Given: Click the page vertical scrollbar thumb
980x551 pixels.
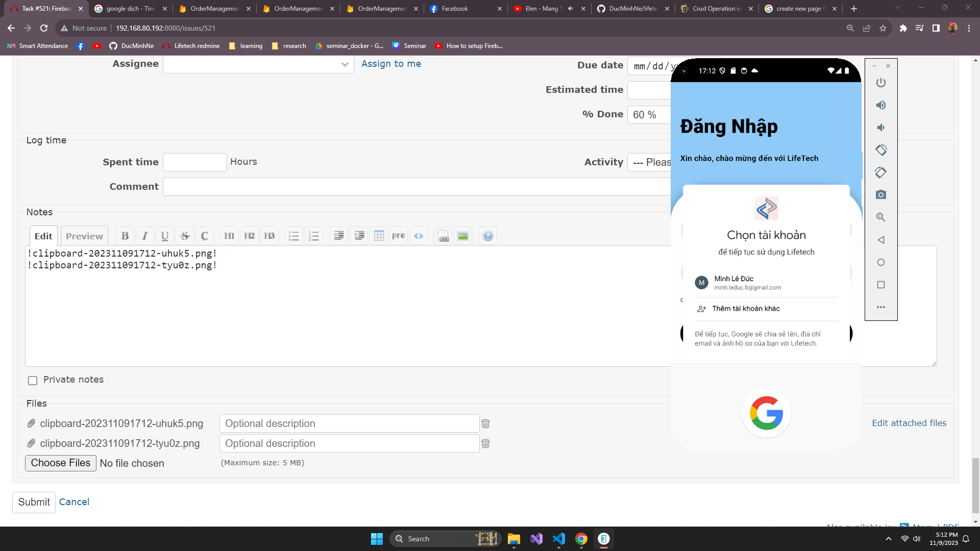Looking at the screenshot, I should (975, 485).
